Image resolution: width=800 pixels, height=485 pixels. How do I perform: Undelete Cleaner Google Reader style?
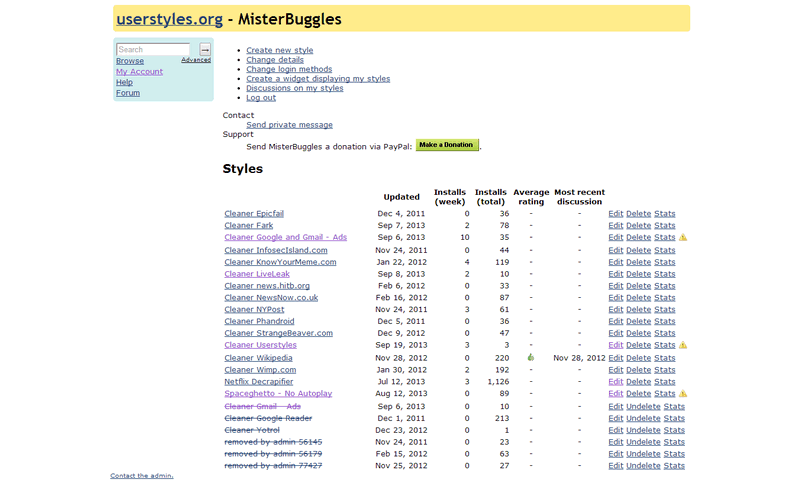[643, 418]
